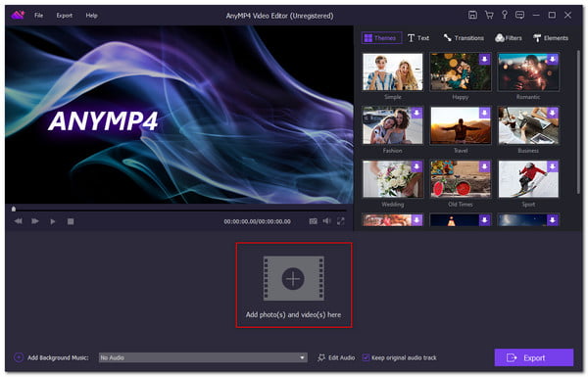
Task: Click the purple Export button
Action: coord(534,357)
